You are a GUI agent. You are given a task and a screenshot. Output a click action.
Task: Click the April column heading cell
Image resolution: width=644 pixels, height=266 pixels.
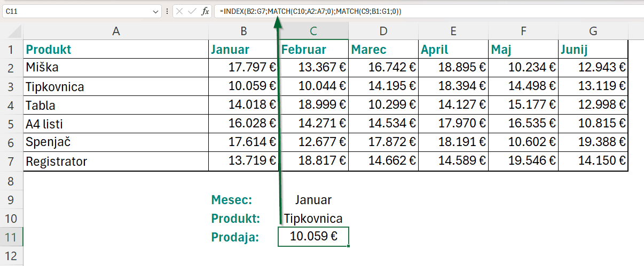point(453,50)
